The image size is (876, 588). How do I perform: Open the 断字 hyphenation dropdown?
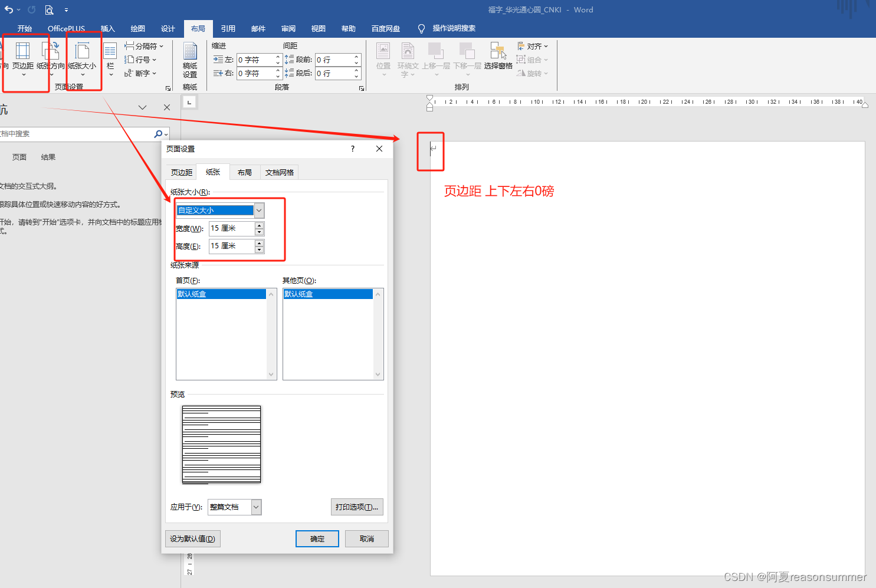point(140,73)
